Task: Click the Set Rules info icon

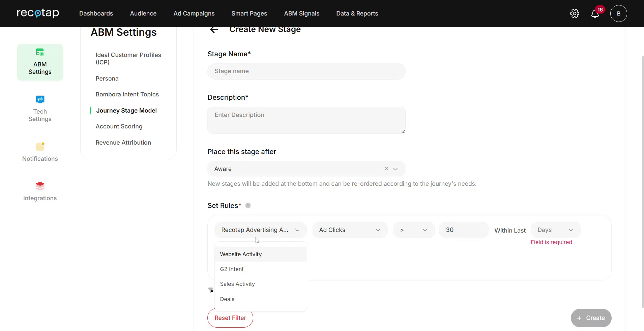Action: pyautogui.click(x=248, y=205)
